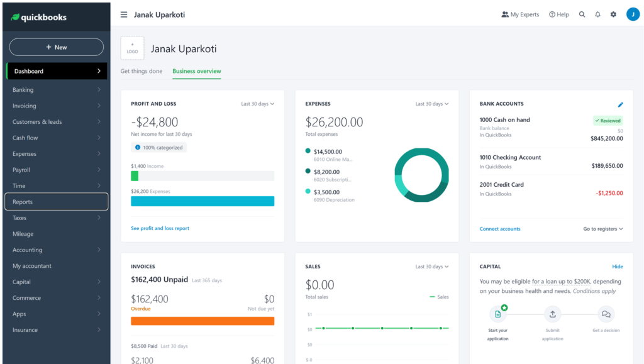The width and height of the screenshot is (644, 364).
Task: Open the J user profile avatar
Action: coord(633,14)
